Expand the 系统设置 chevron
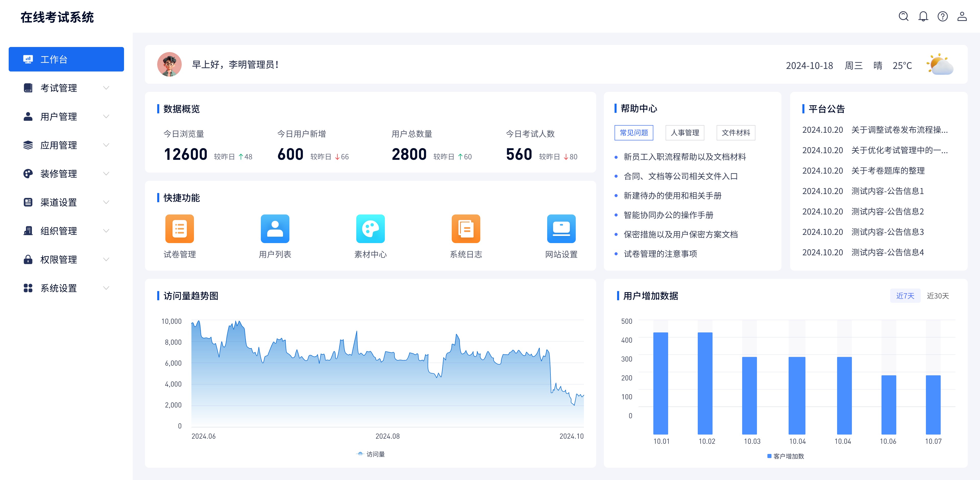This screenshot has height=480, width=980. point(106,288)
